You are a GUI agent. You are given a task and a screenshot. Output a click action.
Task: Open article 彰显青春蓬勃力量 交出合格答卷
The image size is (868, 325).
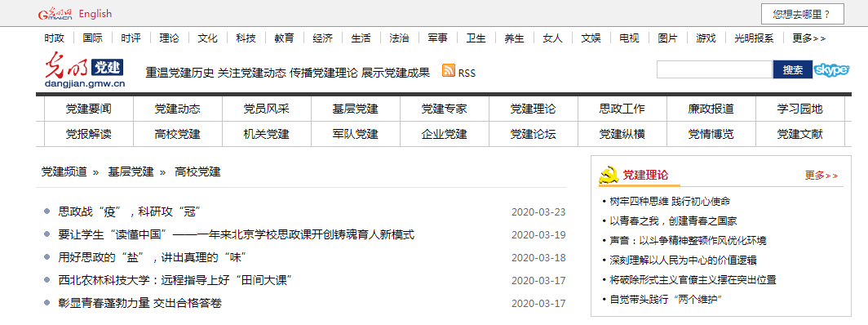click(140, 304)
